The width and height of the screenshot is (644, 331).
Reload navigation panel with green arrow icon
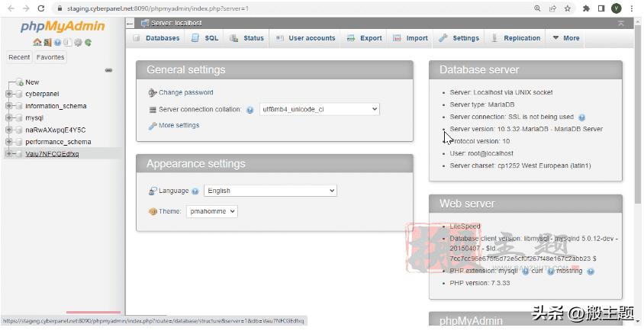coord(89,42)
